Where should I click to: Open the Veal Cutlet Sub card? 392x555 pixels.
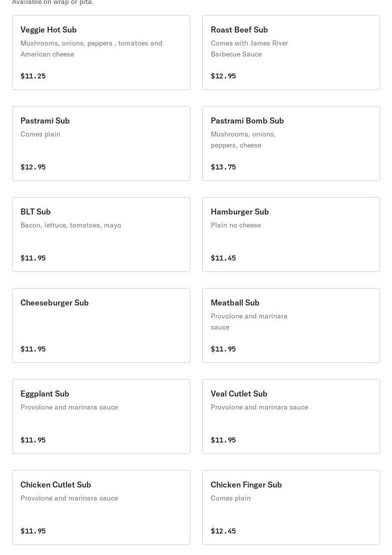291,416
